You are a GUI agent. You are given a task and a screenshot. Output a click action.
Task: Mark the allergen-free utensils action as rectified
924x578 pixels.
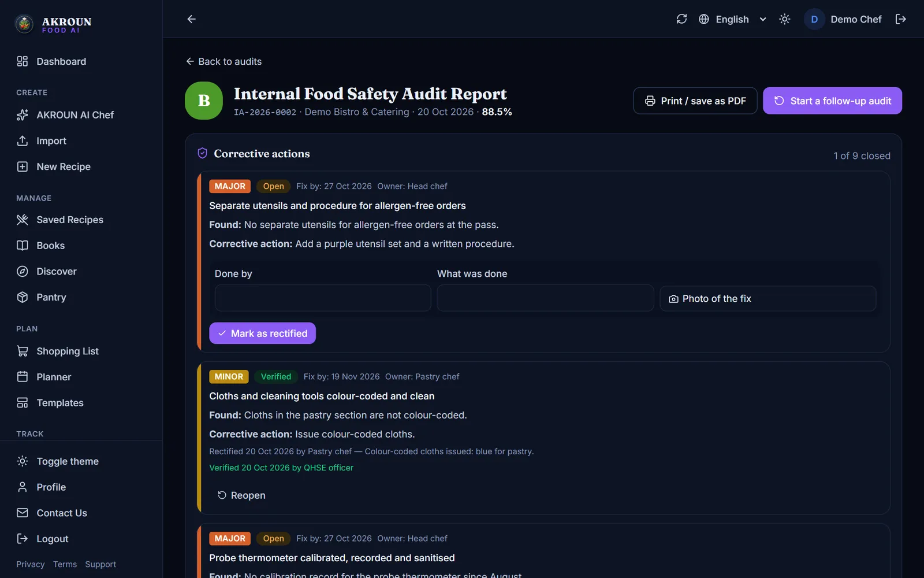[262, 334]
